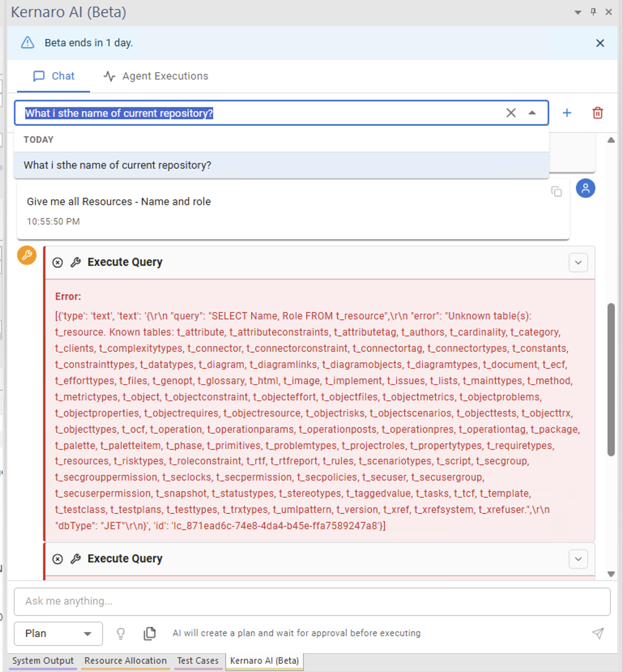
Task: Click the blue user avatar icon
Action: click(x=585, y=188)
